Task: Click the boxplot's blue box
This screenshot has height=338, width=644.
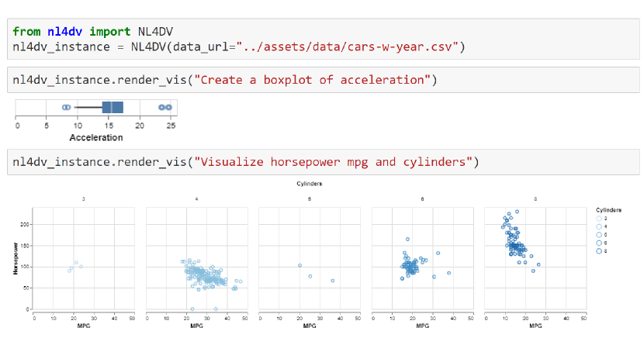Action: 113,109
